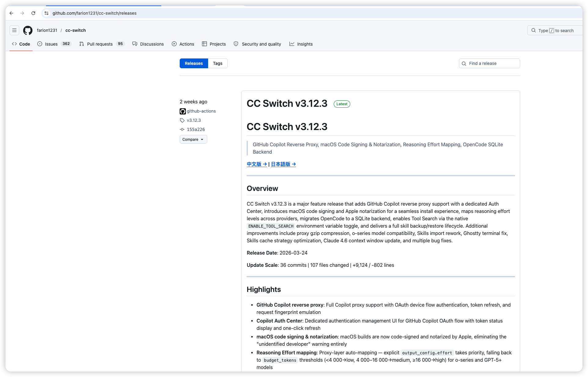Viewport: 588px width, 377px height.
Task: Open the Code tab
Action: (x=21, y=44)
